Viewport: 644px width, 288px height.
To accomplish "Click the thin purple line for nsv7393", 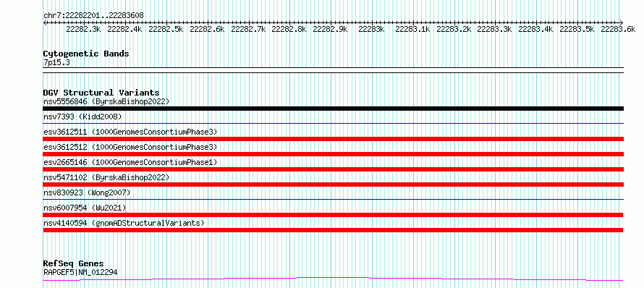I will tap(333, 123).
